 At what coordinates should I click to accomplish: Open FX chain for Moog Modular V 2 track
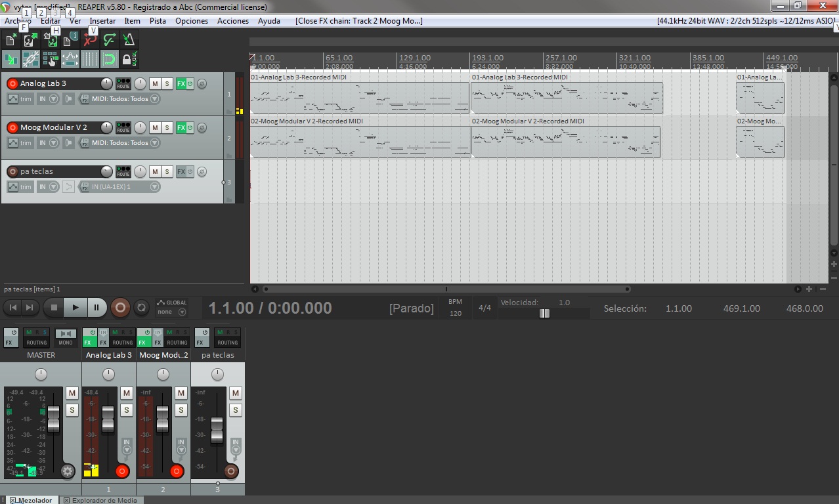pos(181,127)
